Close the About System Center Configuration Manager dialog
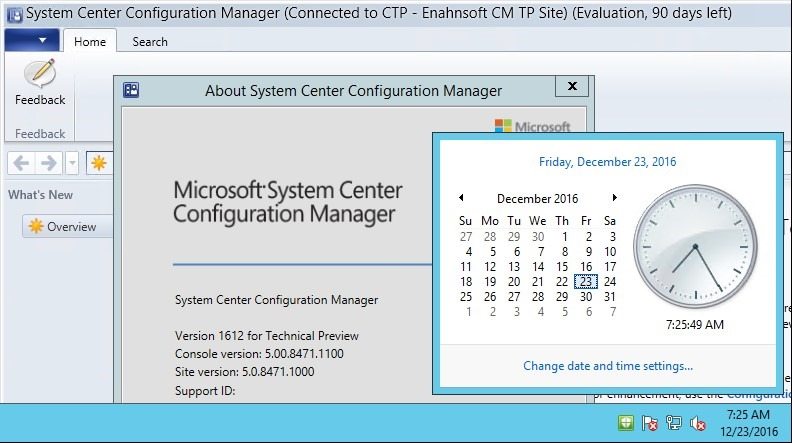792x443 pixels. click(x=572, y=86)
